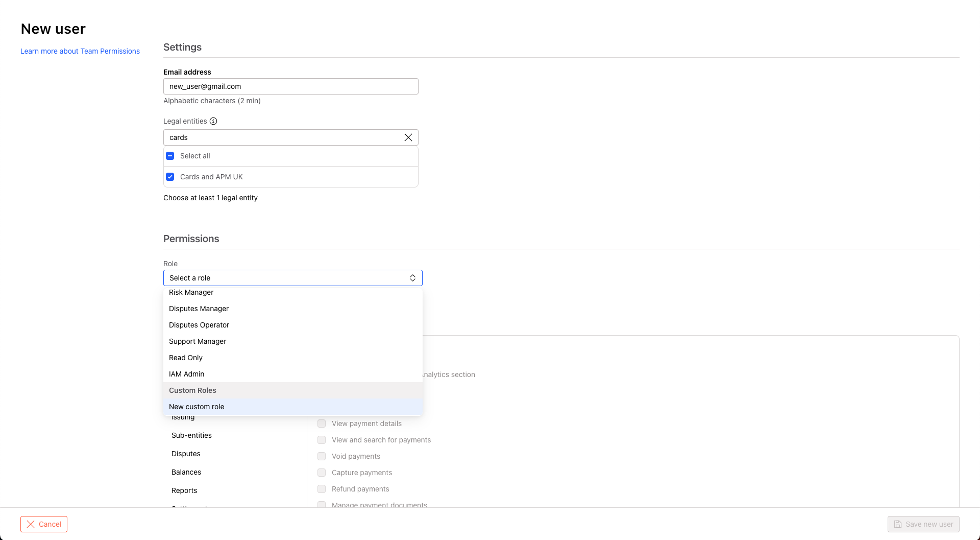Clear the legal entities search field
The height and width of the screenshot is (540, 980).
408,137
